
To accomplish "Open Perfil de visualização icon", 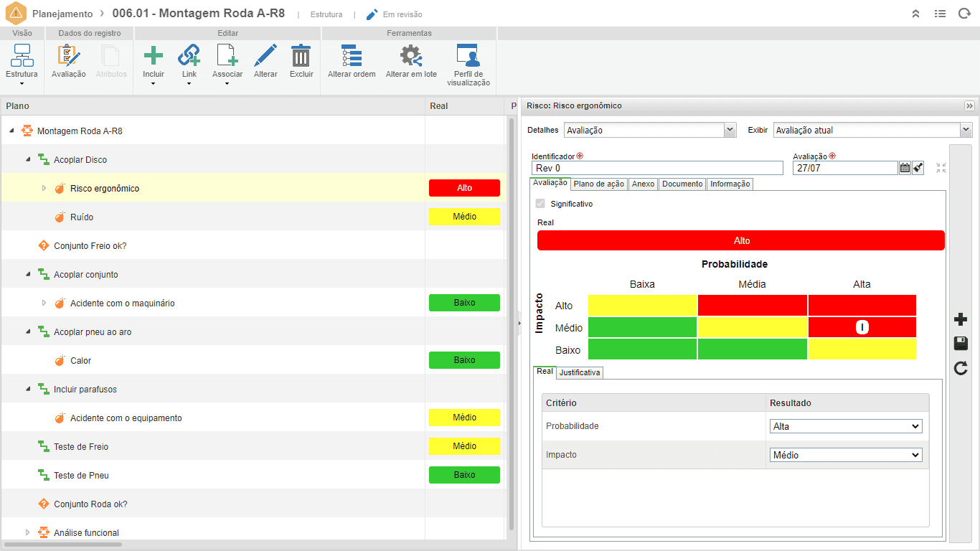I will coord(468,56).
